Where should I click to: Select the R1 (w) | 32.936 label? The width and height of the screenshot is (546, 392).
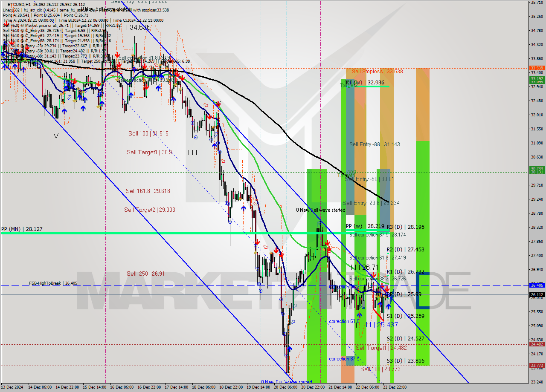click(x=365, y=82)
